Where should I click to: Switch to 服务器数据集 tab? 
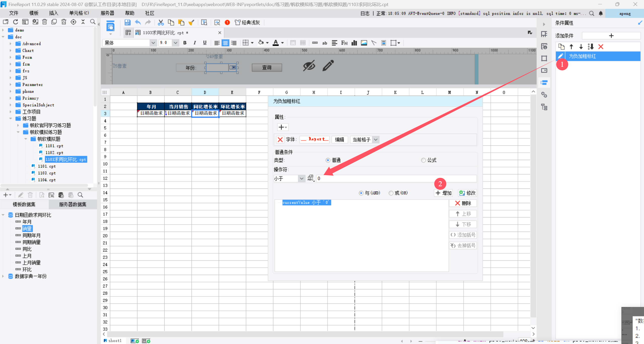pos(72,204)
